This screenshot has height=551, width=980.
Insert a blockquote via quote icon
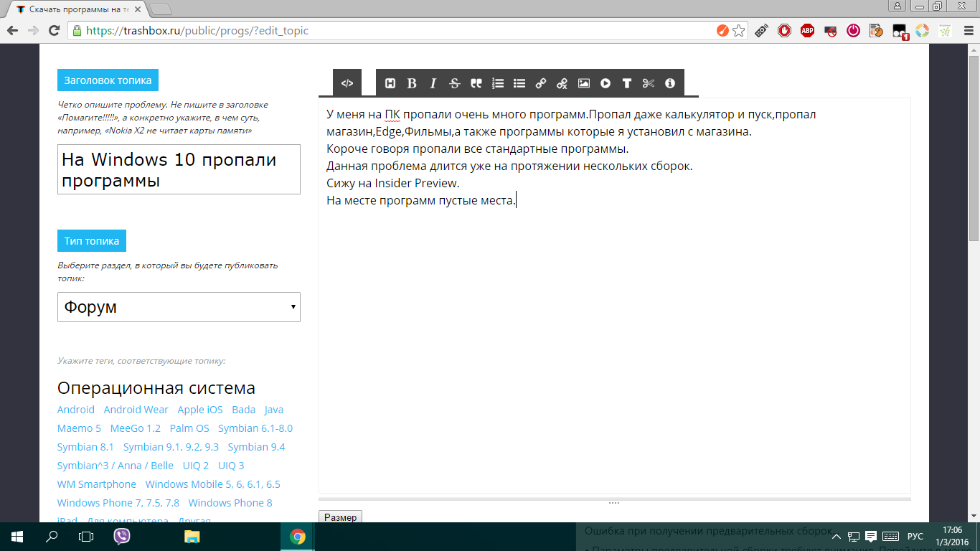click(476, 83)
